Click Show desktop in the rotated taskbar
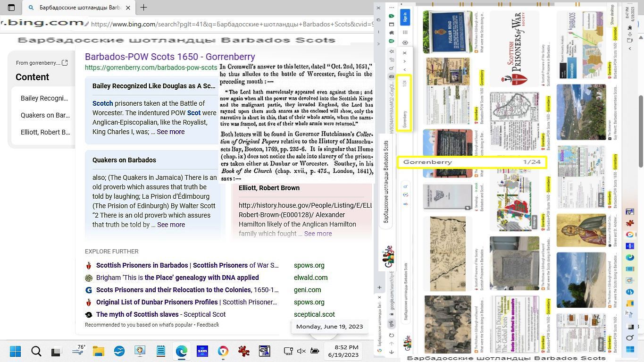 coord(613,14)
